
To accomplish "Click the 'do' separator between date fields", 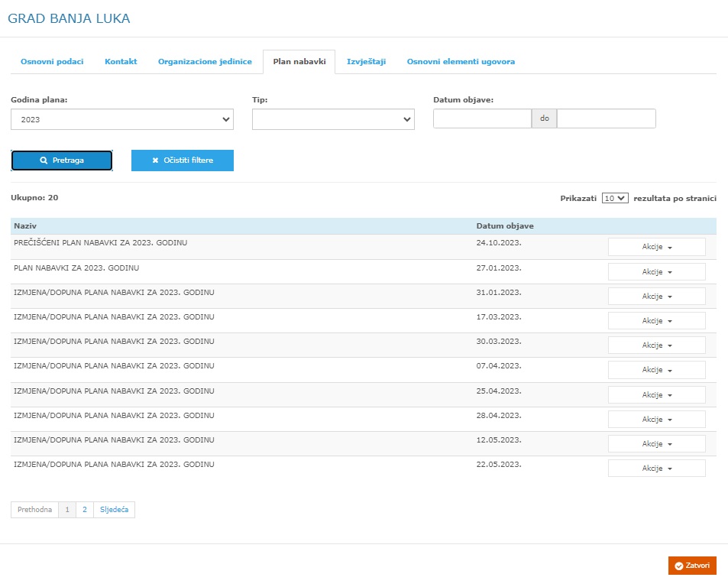I will (544, 118).
